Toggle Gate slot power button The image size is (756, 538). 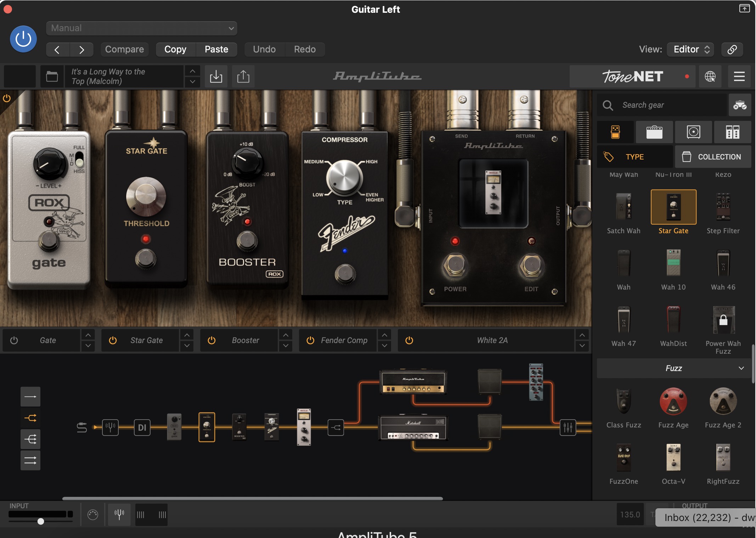click(14, 340)
